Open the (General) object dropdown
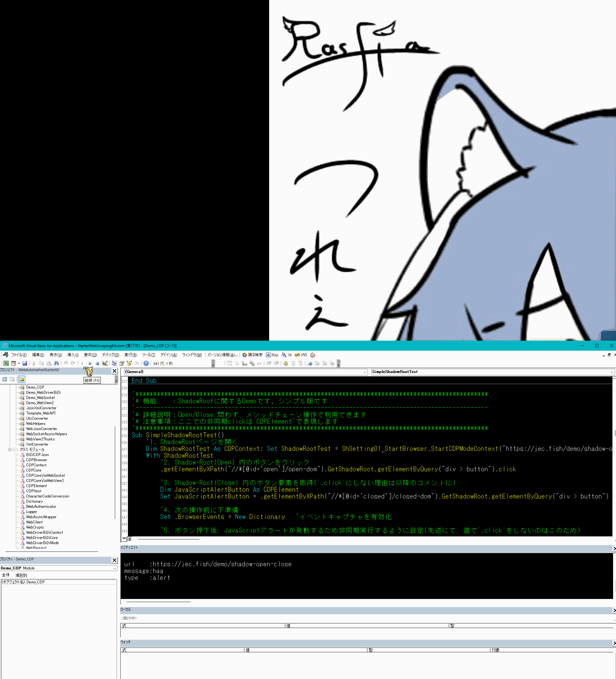The height and width of the screenshot is (679, 616). click(365, 372)
